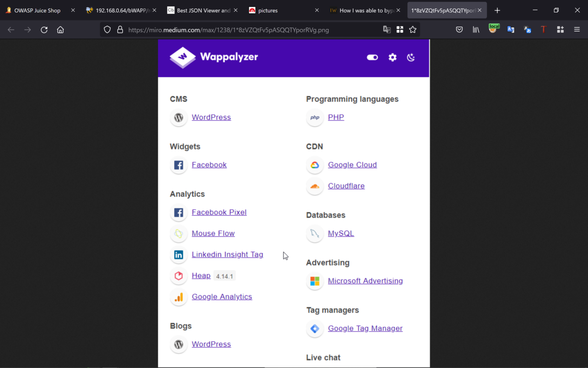Screen dimensions: 588x368
Task: Open the Linkedin Insight Tag link
Action: (x=227, y=255)
